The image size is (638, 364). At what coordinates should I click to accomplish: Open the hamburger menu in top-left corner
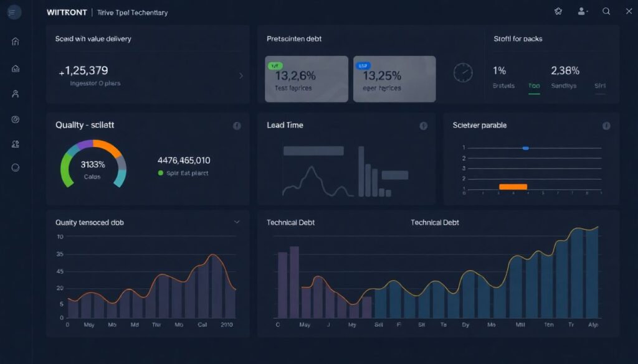point(12,12)
